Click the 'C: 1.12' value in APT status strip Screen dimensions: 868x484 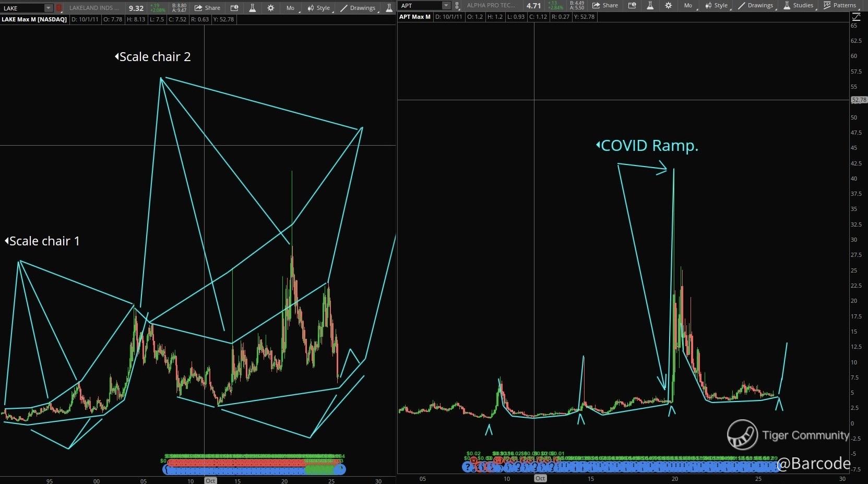coord(538,17)
